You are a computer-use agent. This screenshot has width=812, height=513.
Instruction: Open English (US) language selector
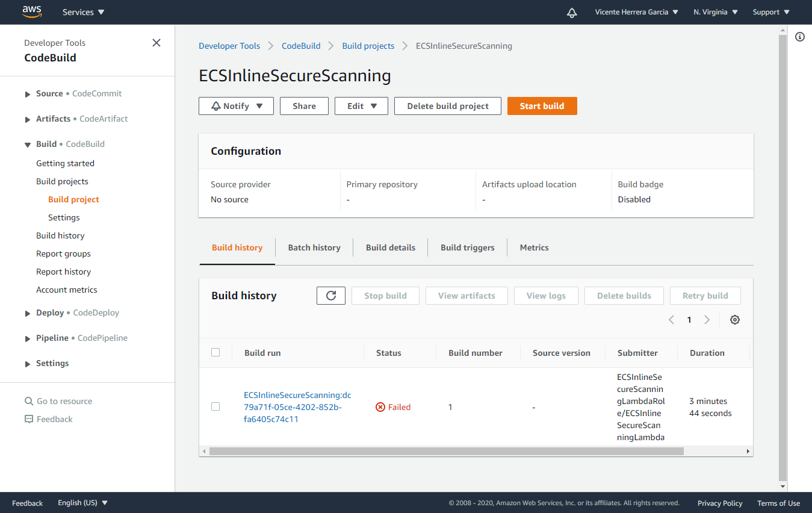coord(82,503)
